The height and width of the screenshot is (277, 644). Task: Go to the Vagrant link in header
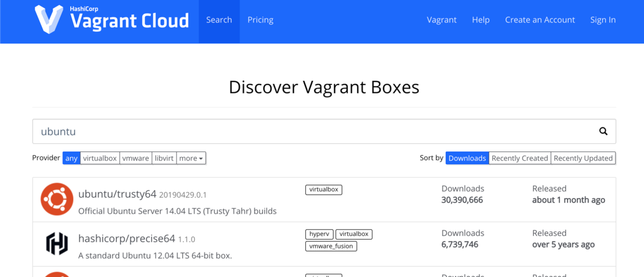[x=441, y=20]
